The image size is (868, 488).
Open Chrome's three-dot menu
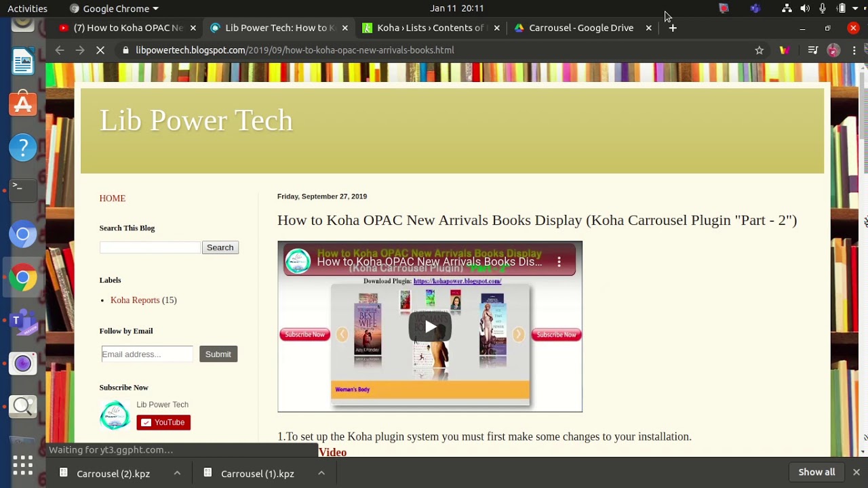[854, 50]
